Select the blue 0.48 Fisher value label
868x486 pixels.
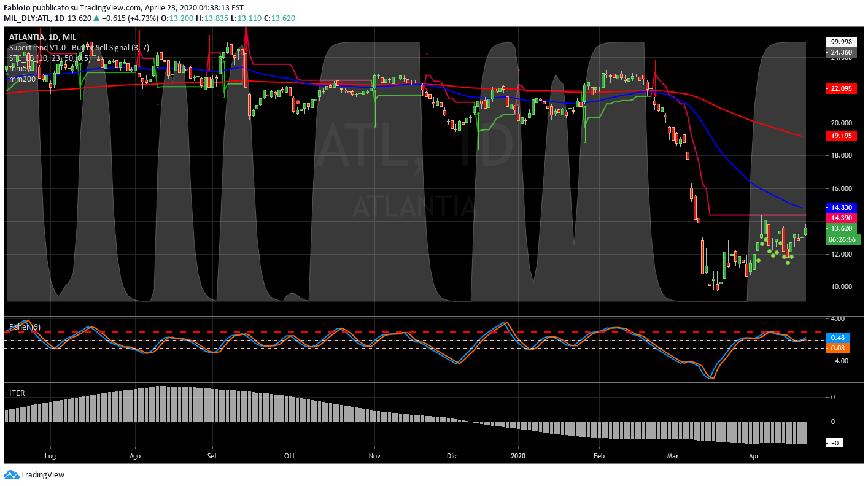[x=836, y=338]
